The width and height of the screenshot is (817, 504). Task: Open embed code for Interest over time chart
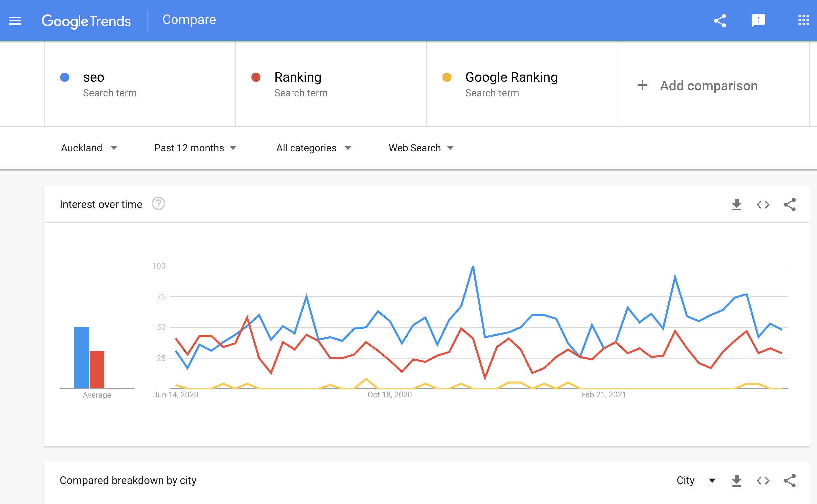click(763, 204)
